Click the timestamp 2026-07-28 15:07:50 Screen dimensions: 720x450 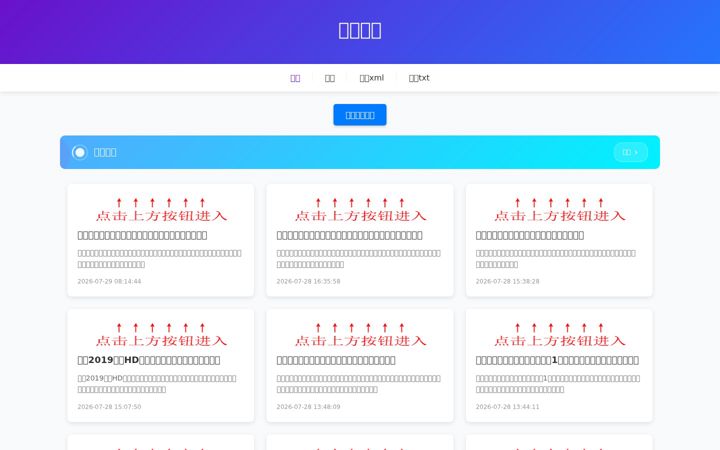pyautogui.click(x=109, y=406)
